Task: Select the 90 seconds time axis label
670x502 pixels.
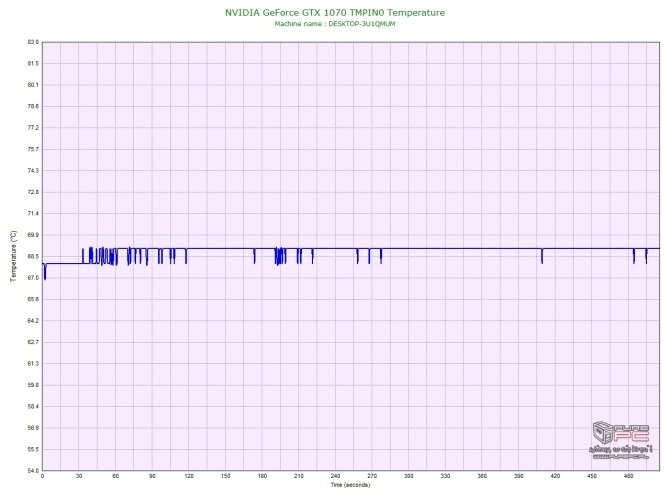Action: (152, 476)
